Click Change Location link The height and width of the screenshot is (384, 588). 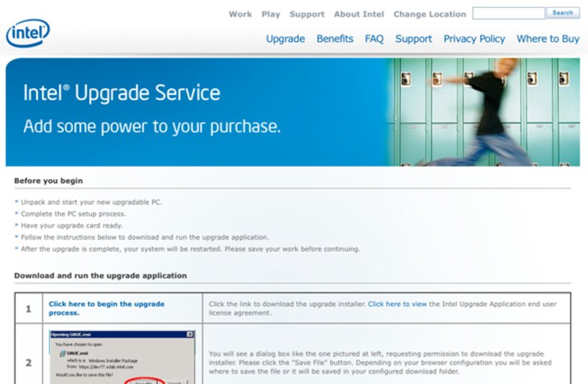[430, 14]
